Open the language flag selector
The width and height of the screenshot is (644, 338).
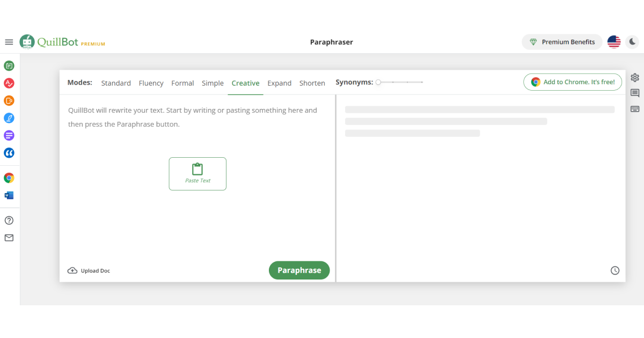614,41
